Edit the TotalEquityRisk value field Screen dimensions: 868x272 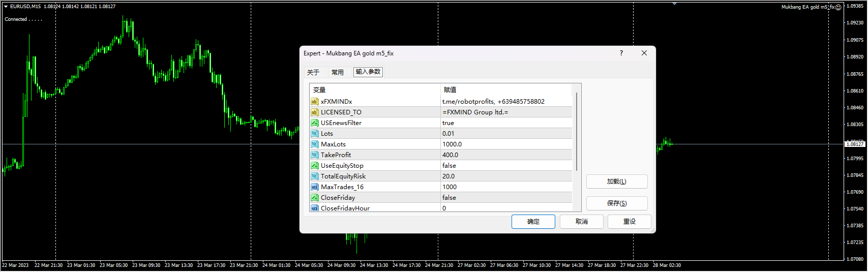(x=506, y=176)
